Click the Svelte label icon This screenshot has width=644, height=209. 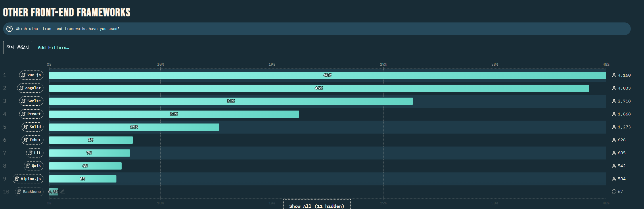coord(24,101)
